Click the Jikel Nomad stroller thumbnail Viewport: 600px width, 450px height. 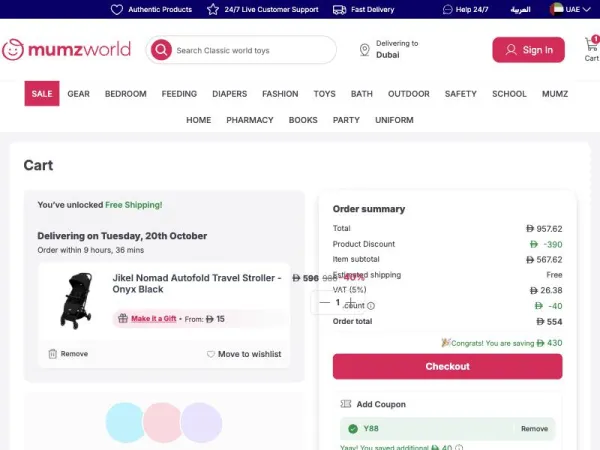pos(76,301)
